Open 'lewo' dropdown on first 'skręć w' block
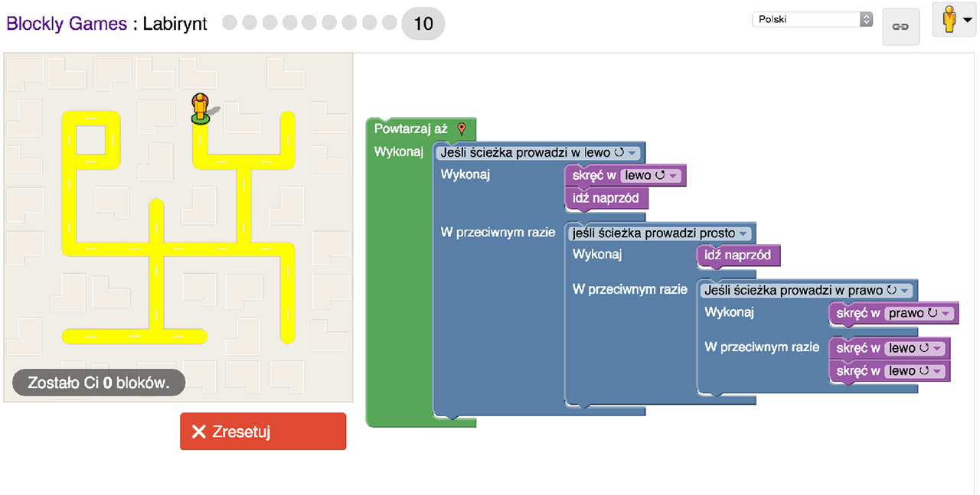980x495 pixels. (674, 176)
